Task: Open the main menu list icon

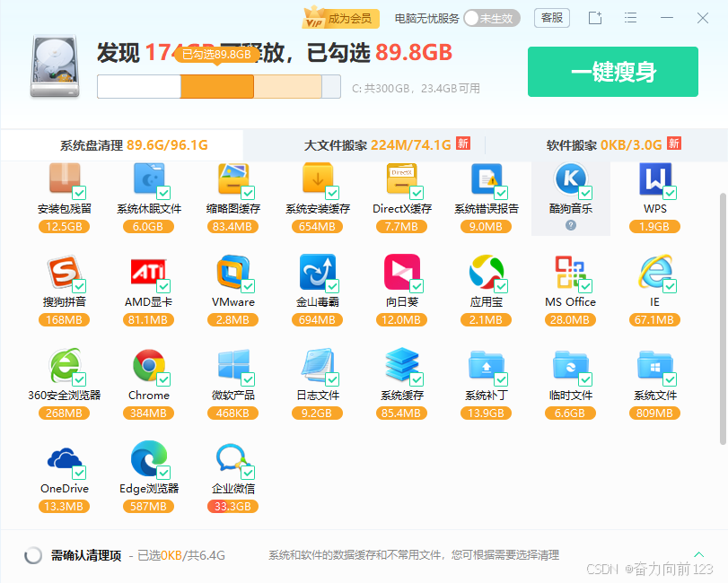Action: coord(630,18)
